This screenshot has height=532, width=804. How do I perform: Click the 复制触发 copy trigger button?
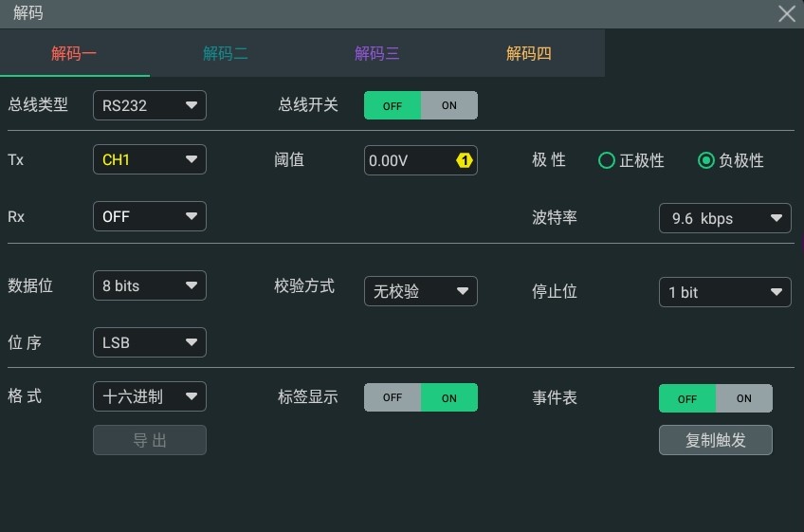716,440
